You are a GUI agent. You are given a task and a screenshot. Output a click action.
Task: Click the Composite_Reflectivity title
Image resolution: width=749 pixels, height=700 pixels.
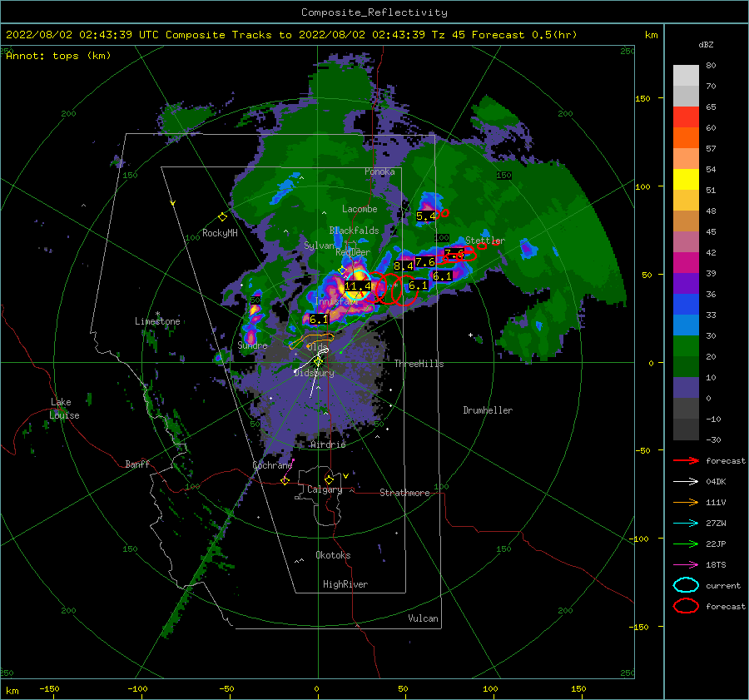[x=374, y=12]
